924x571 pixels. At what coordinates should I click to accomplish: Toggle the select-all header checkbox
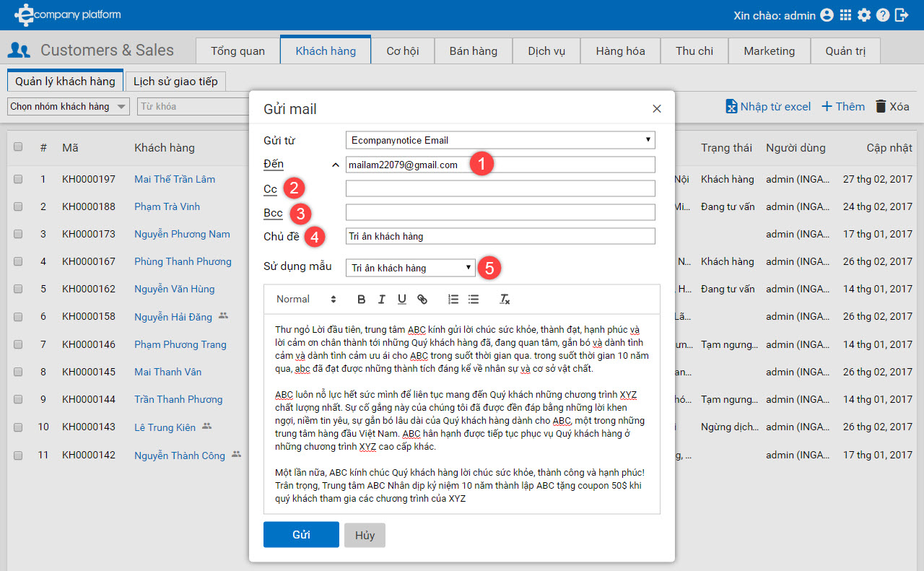(x=18, y=147)
